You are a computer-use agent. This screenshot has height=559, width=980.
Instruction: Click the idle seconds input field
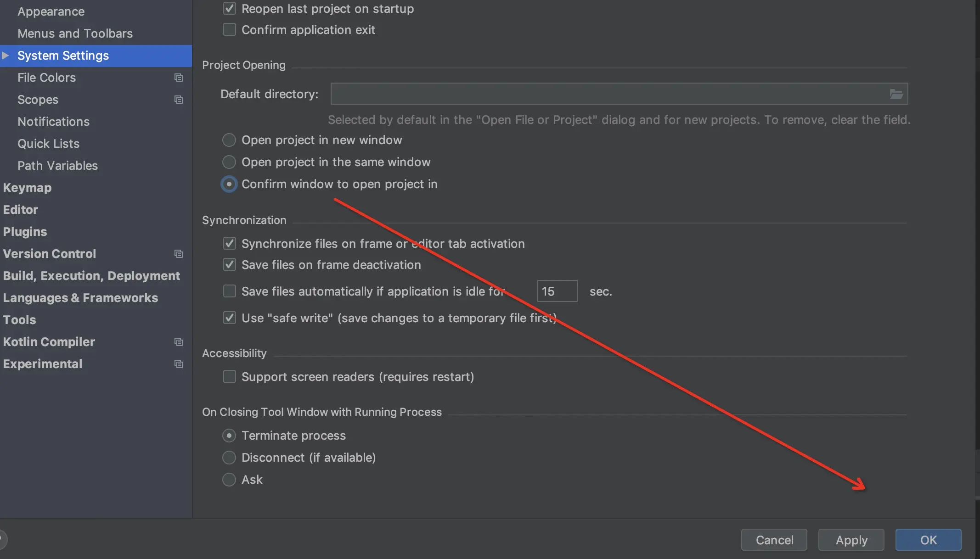(557, 291)
